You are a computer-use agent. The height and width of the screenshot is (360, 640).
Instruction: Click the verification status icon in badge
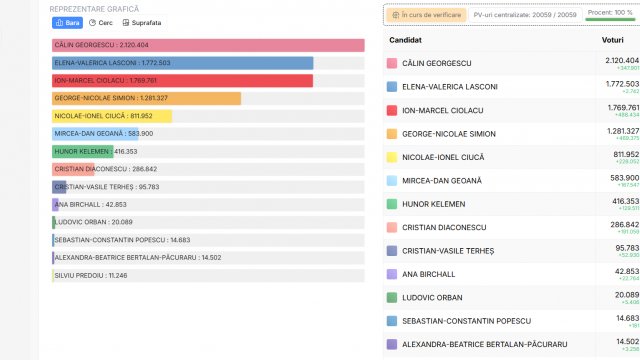pyautogui.click(x=396, y=15)
